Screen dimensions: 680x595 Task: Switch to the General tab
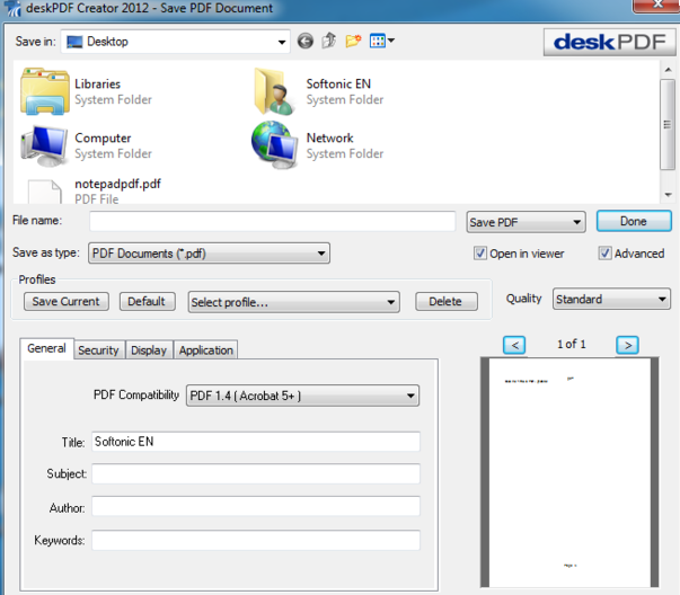tap(46, 349)
